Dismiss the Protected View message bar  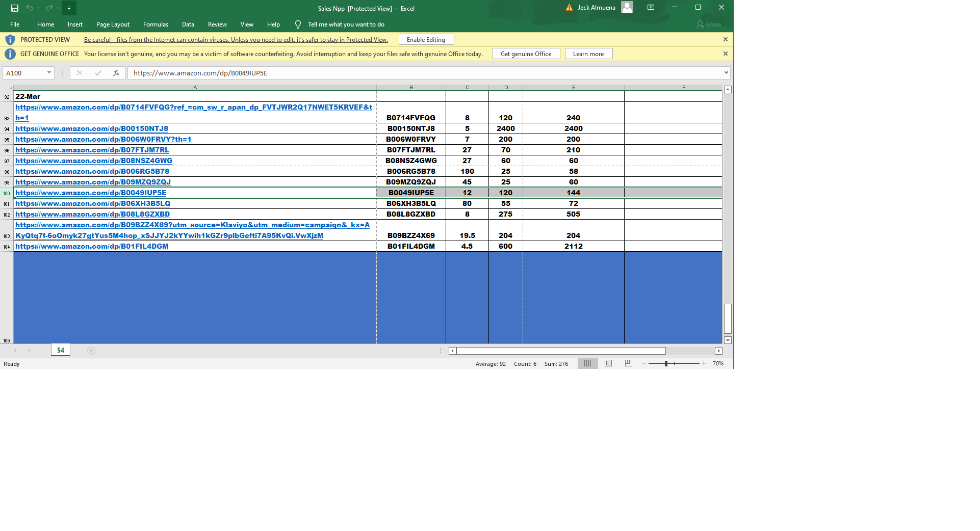pos(726,39)
